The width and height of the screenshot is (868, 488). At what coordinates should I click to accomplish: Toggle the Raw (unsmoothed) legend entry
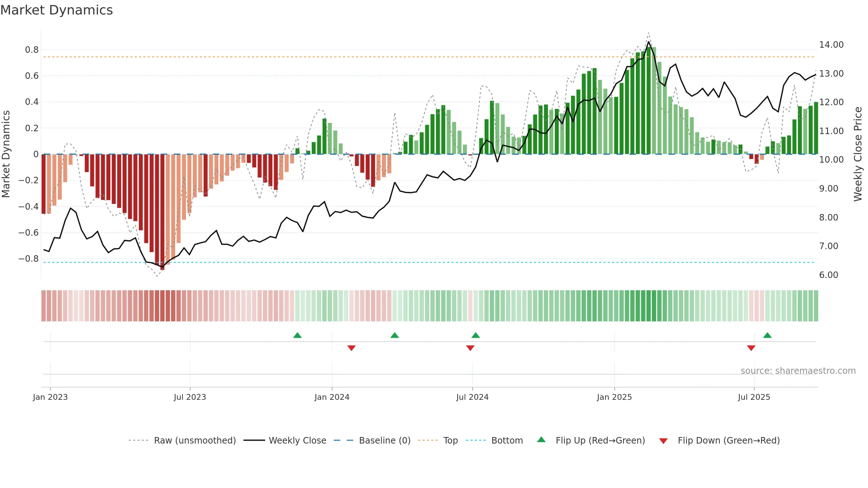[x=182, y=440]
